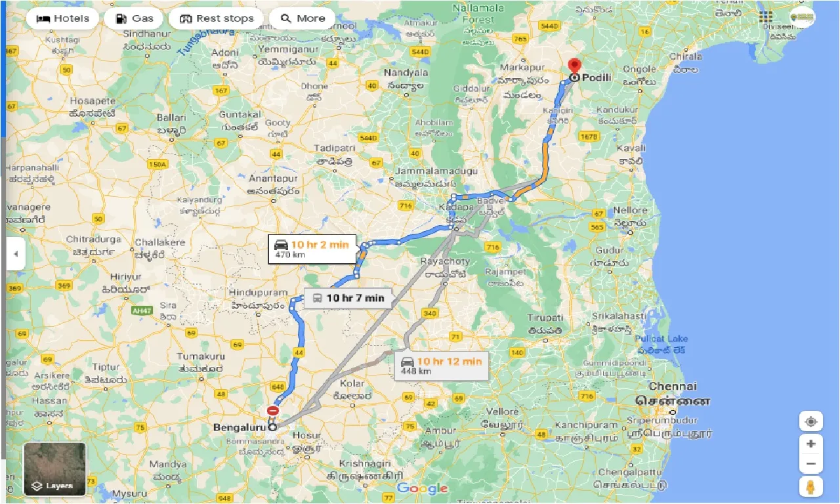Show Hotels along the route
The width and height of the screenshot is (840, 504).
pyautogui.click(x=62, y=18)
